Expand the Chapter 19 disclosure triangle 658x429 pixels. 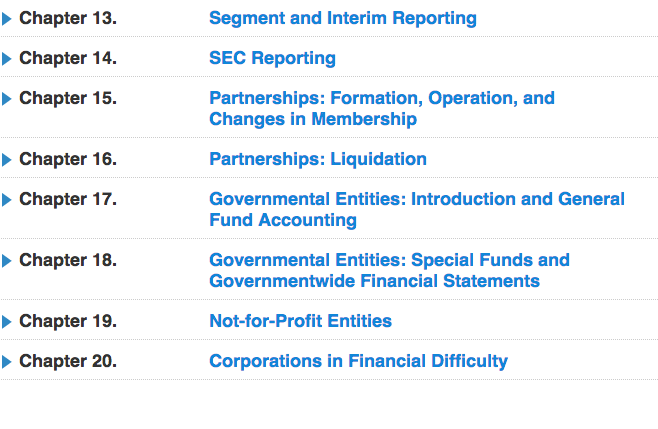click(x=7, y=322)
